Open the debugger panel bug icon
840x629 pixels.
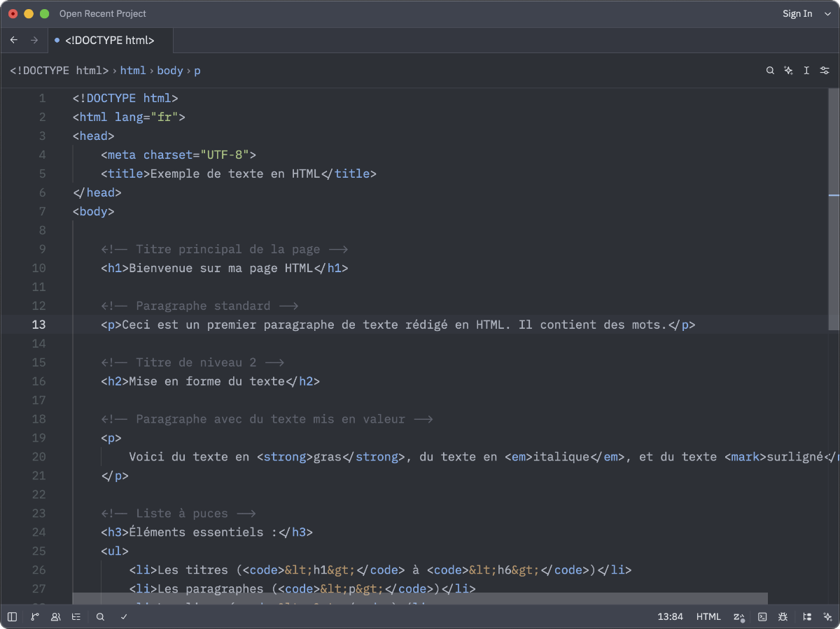(x=783, y=617)
